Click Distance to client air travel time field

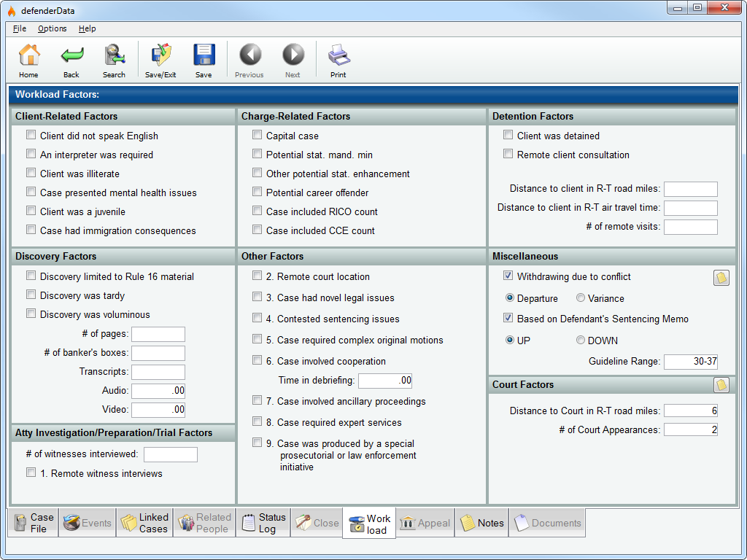[x=691, y=208]
